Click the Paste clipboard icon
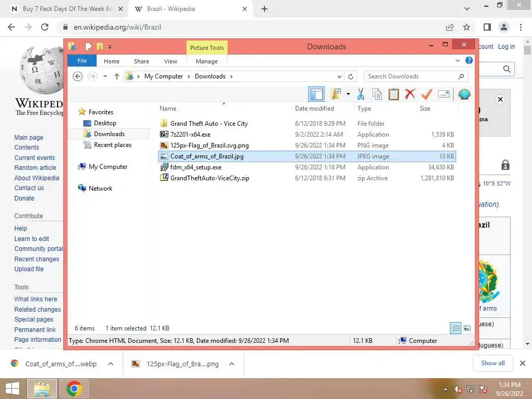Viewport: 532px width, 399px height. (394, 94)
